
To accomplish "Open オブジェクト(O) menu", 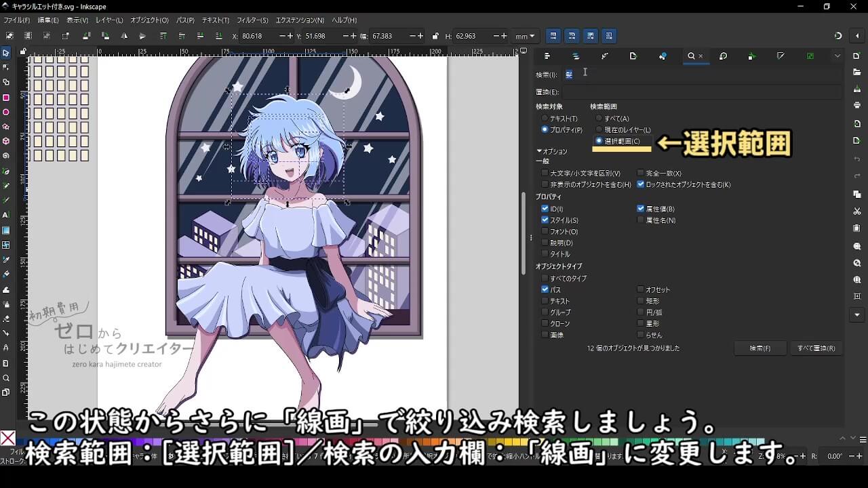I will point(149,20).
